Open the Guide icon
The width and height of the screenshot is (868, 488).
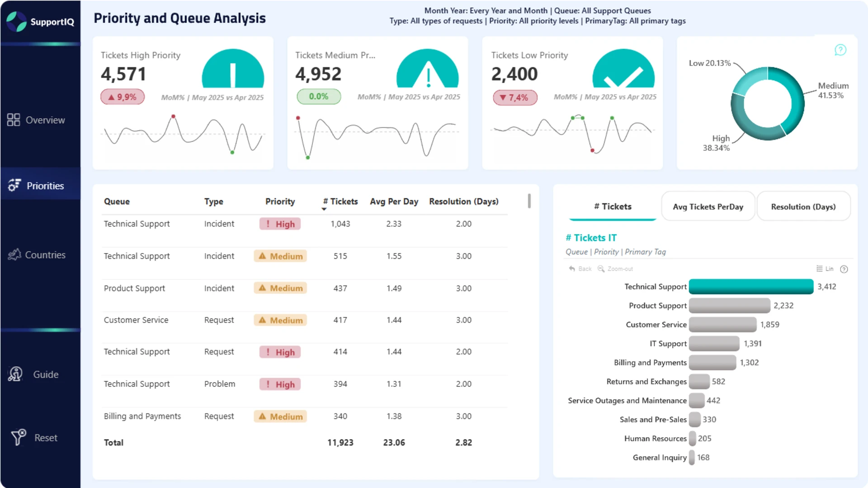click(15, 374)
